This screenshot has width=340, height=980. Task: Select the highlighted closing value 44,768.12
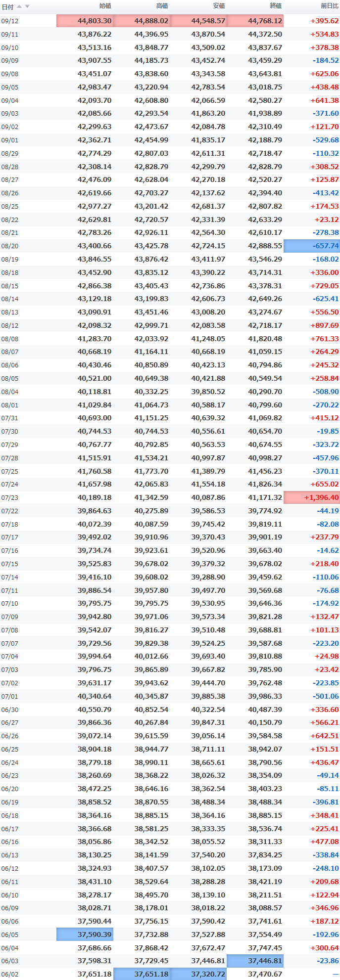[x=255, y=21]
